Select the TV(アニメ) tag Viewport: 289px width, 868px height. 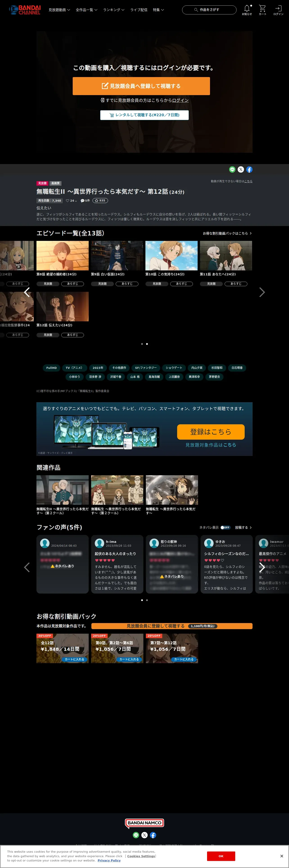(x=74, y=368)
